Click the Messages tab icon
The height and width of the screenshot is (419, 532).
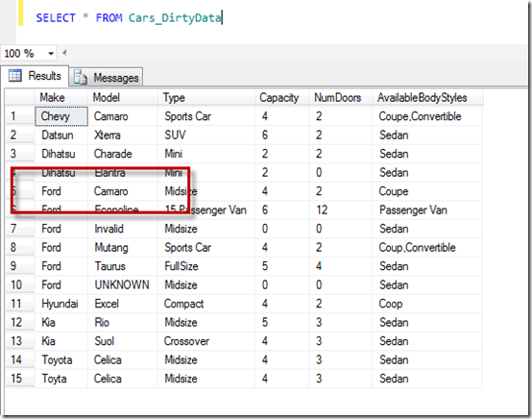[81, 77]
